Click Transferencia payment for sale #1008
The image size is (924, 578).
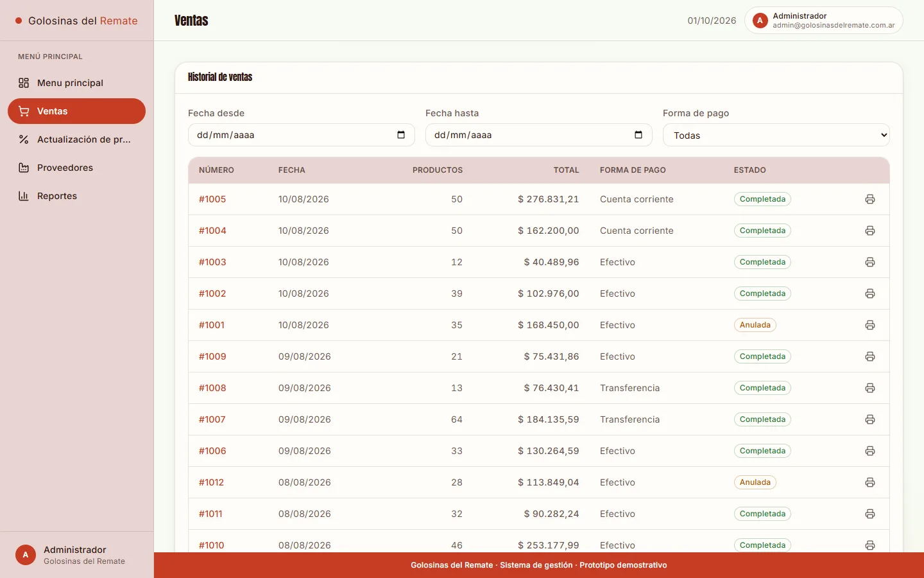pos(630,388)
